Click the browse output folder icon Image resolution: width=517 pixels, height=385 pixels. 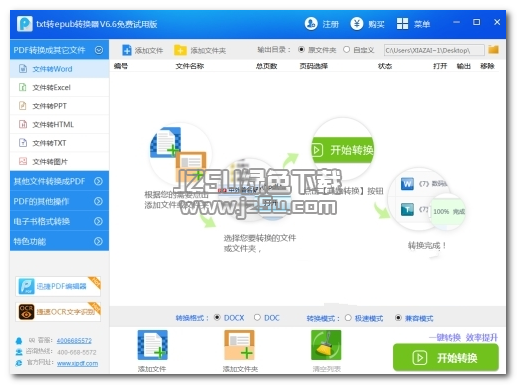click(x=493, y=50)
